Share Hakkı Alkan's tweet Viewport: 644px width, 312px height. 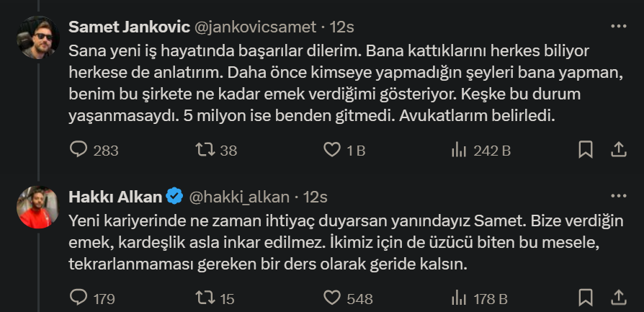coord(617,297)
